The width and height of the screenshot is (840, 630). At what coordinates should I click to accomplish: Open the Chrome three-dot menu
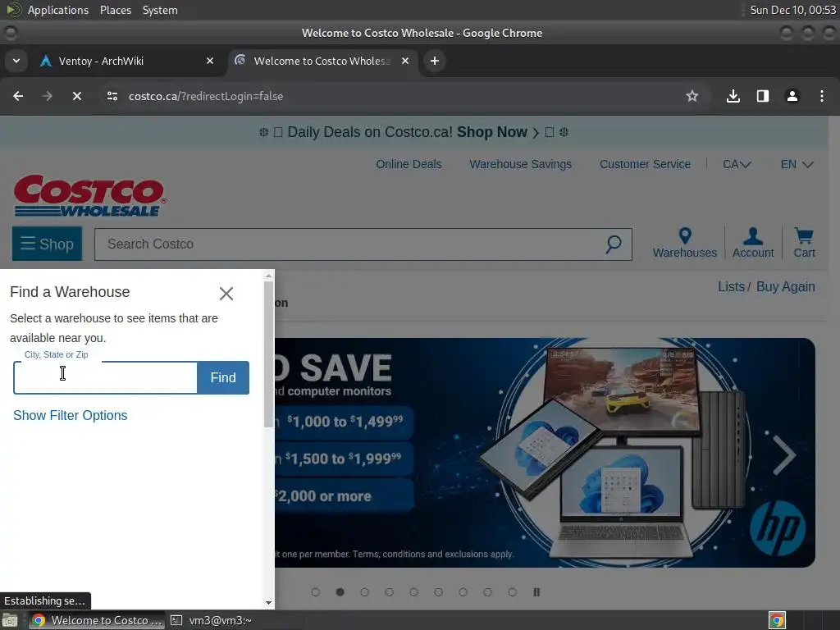pyautogui.click(x=822, y=96)
